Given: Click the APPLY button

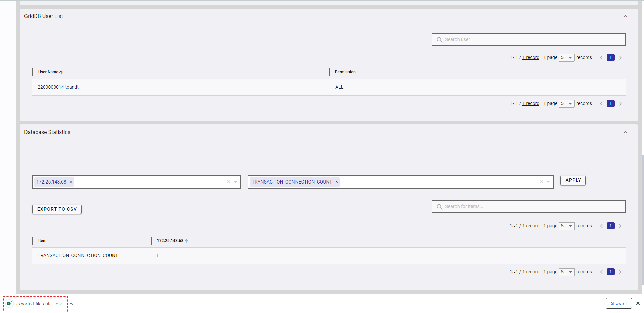Looking at the screenshot, I should pyautogui.click(x=573, y=180).
